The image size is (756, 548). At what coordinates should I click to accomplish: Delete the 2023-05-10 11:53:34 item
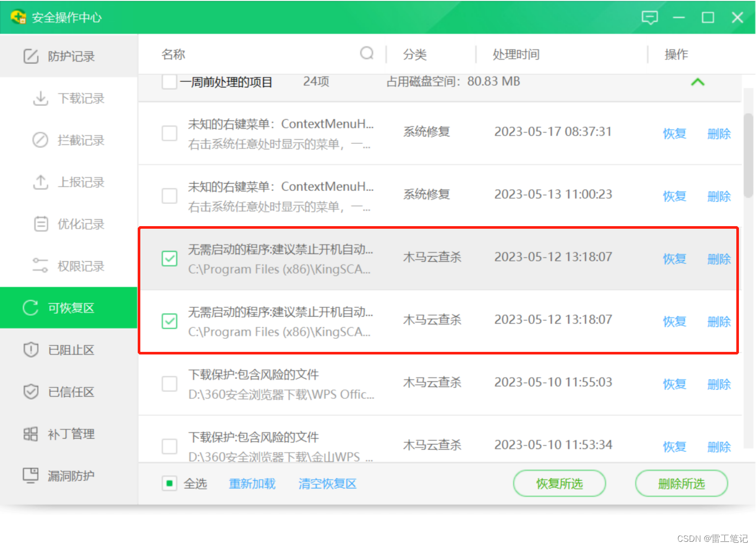pos(719,447)
